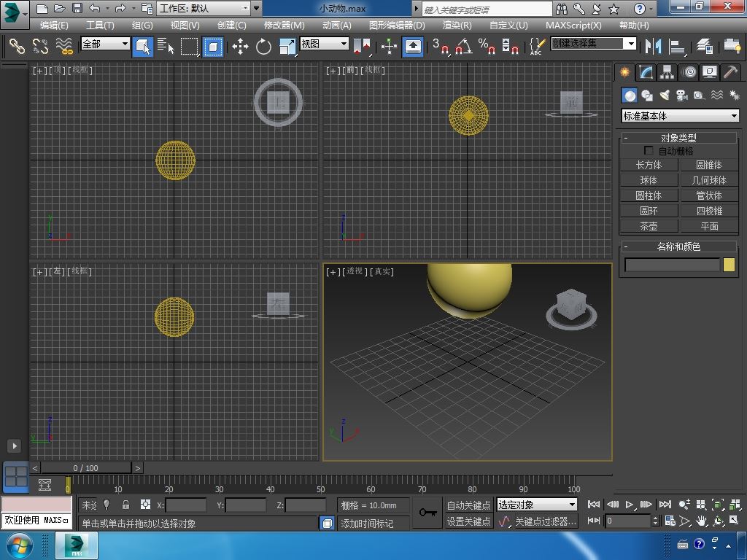Click the 平面 button
Image resolution: width=747 pixels, height=560 pixels.
point(709,226)
